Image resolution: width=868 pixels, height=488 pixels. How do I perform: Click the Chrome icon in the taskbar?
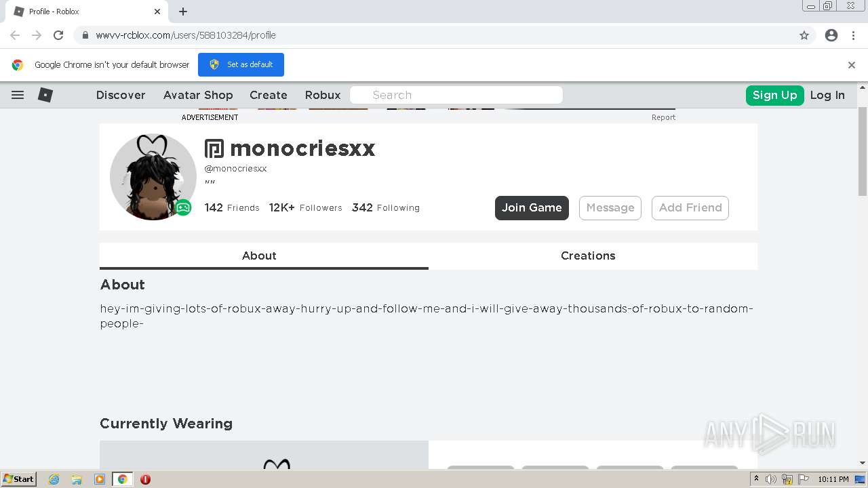(x=123, y=479)
